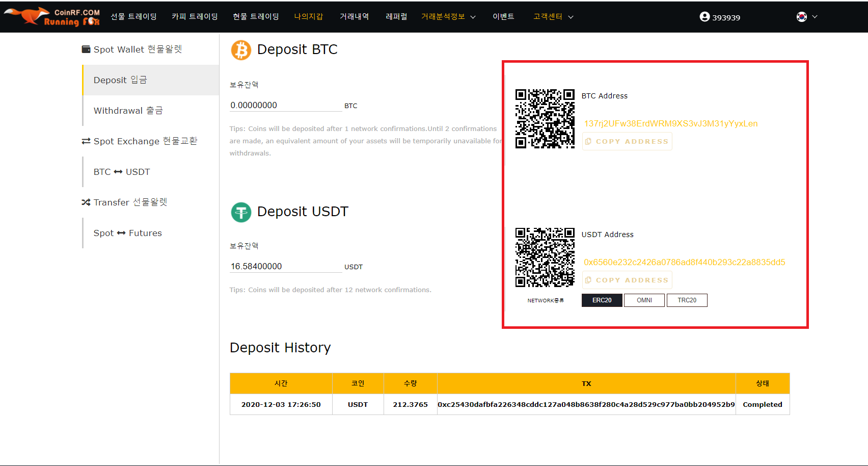Select Deposit 입금 in the sidebar
Viewport: 868px width, 466px height.
point(151,80)
